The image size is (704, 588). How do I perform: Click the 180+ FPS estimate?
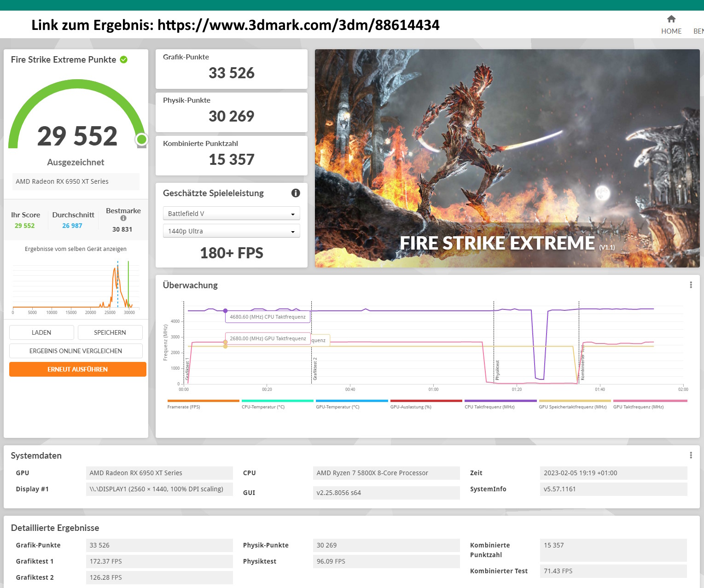click(231, 253)
